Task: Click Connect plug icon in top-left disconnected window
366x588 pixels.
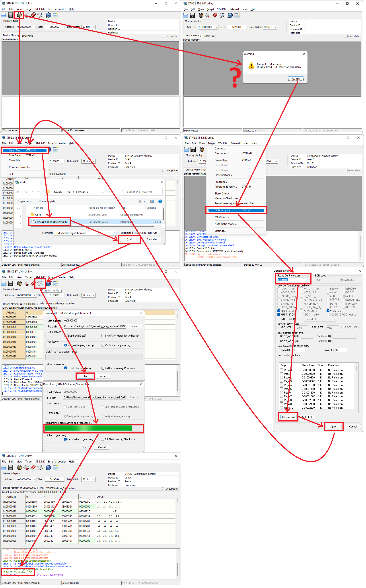Action: point(19,15)
